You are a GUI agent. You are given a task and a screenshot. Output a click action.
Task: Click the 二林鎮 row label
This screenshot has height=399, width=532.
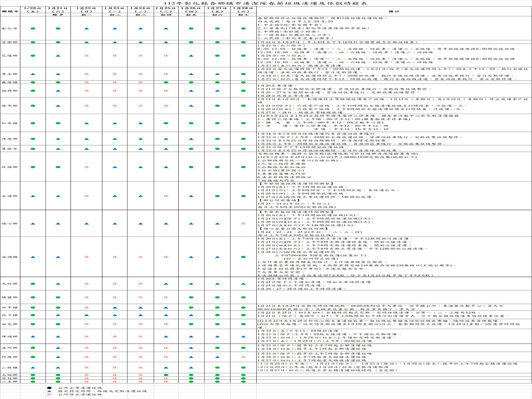(x=10, y=368)
